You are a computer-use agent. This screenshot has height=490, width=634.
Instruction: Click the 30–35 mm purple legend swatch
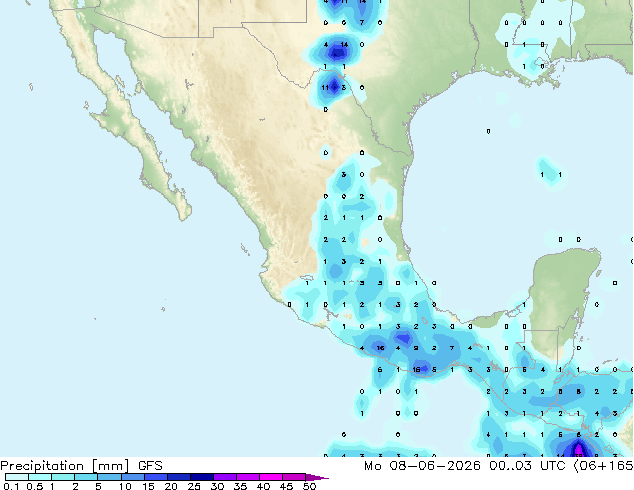[x=224, y=477]
